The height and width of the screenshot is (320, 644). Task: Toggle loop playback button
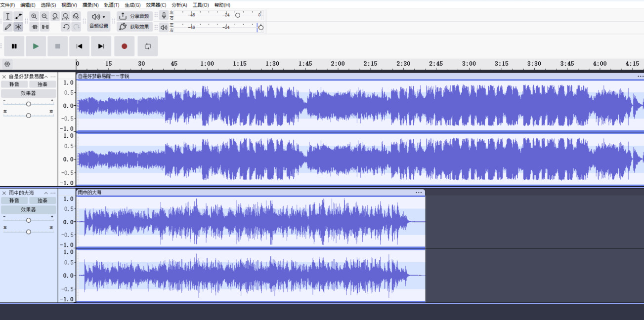point(147,46)
